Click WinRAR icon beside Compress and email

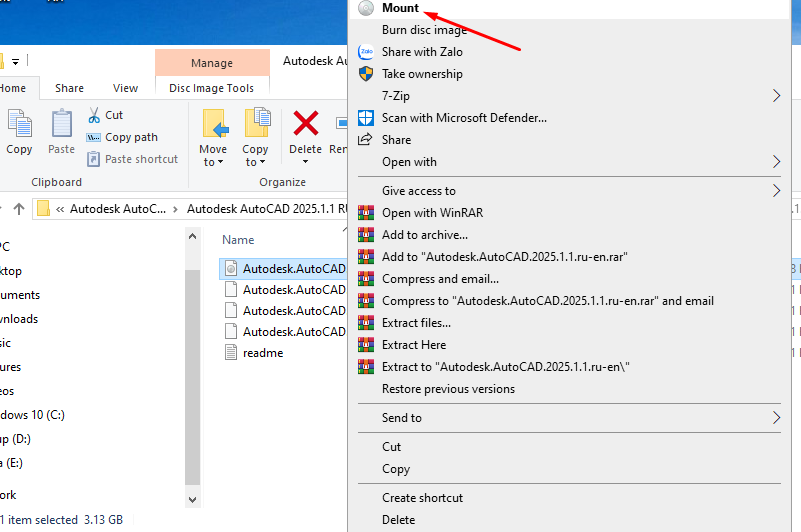click(x=366, y=279)
